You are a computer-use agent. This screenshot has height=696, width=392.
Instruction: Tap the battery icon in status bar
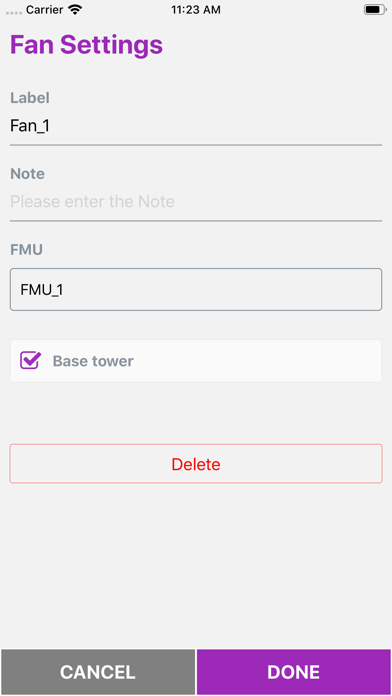375,10
